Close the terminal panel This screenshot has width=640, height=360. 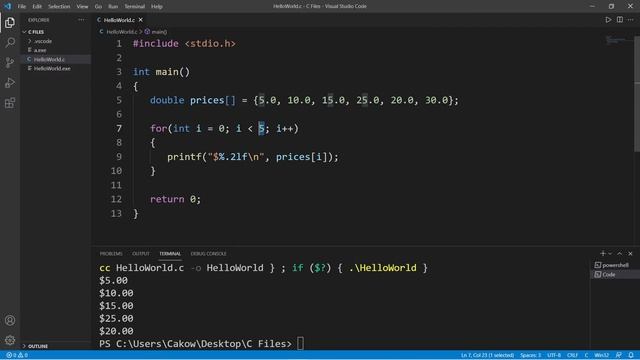[x=630, y=253]
